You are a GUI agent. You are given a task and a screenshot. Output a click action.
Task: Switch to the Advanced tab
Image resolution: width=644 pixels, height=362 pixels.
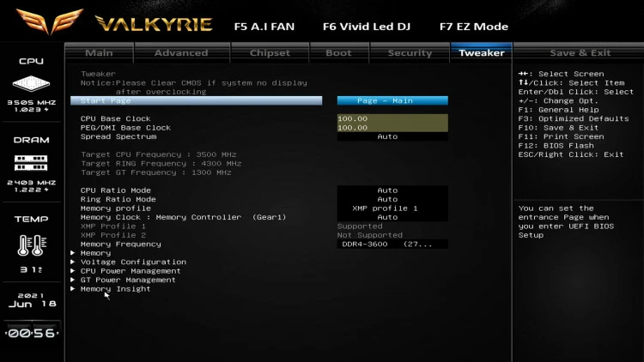pos(181,52)
